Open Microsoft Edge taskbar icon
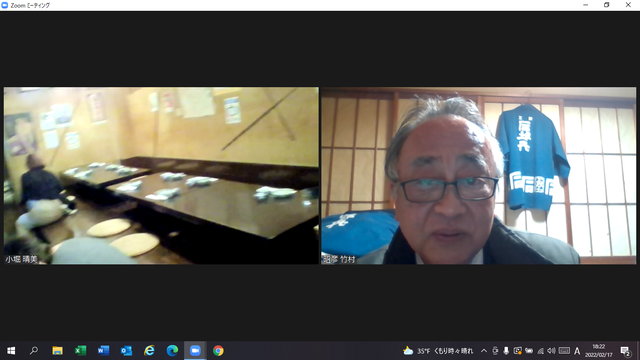The image size is (640, 360). click(172, 351)
